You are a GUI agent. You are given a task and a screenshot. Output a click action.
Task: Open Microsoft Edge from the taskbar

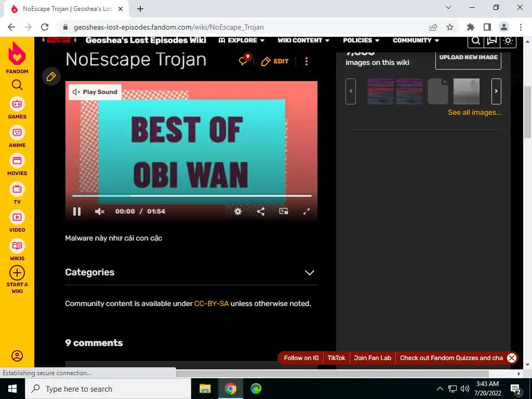[x=256, y=389]
